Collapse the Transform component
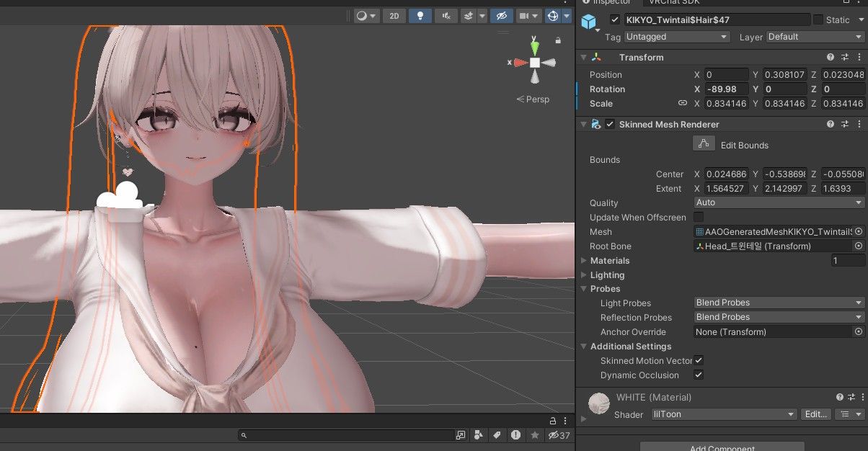This screenshot has width=868, height=451. pos(583,57)
